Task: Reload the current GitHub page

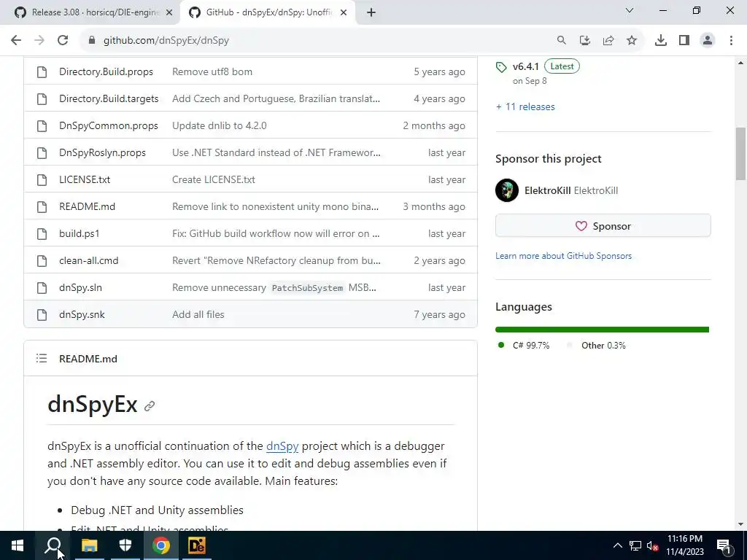Action: tap(63, 41)
